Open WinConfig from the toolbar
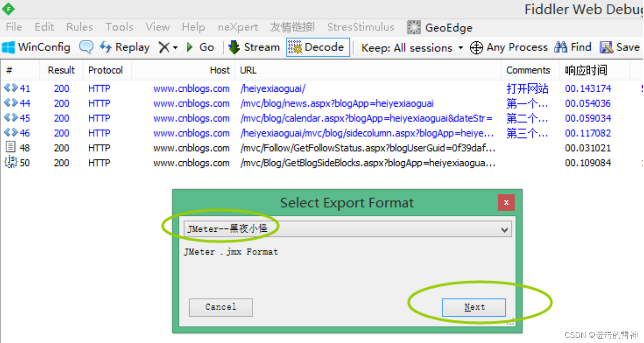 click(36, 47)
